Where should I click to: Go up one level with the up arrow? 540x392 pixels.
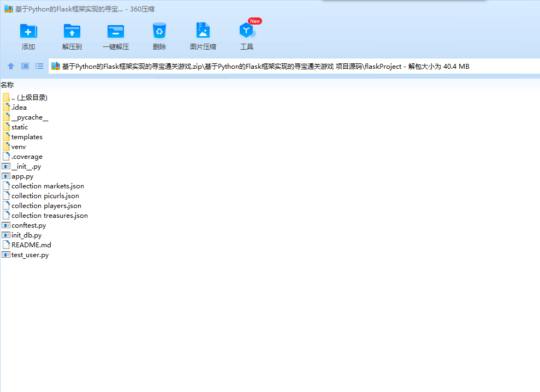point(11,66)
